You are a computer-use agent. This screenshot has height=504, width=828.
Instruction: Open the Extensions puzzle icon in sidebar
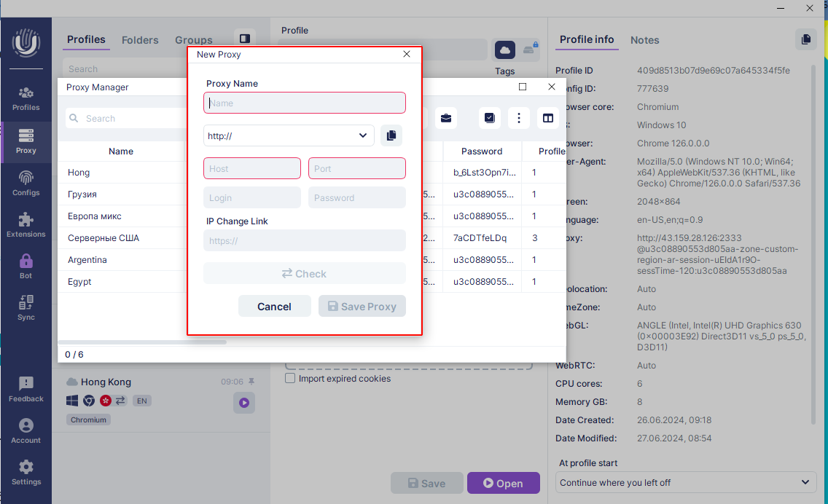[26, 225]
